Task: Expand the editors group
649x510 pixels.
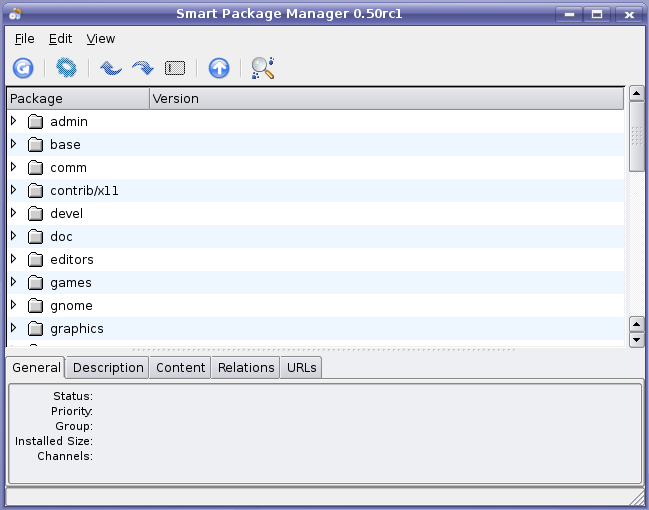Action: pos(14,259)
